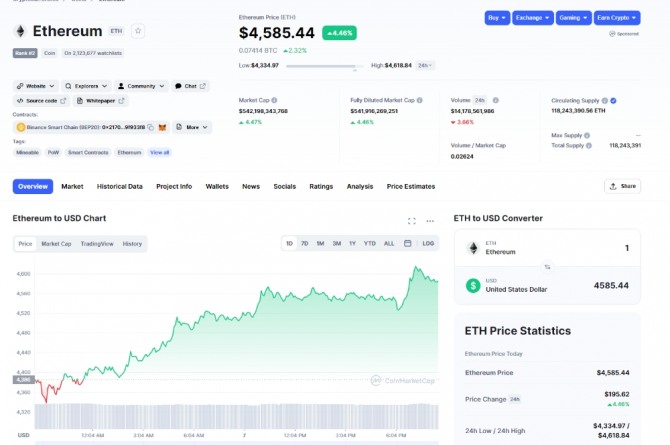Select the 7D chart time range

(305, 243)
